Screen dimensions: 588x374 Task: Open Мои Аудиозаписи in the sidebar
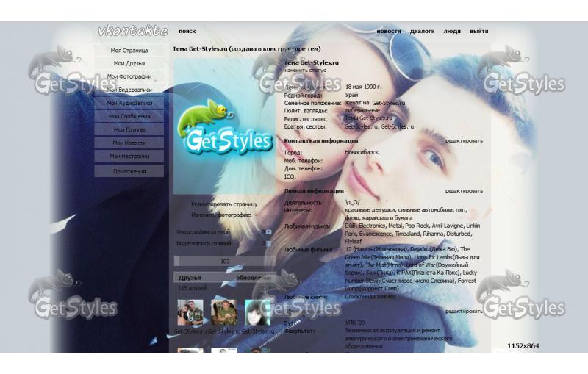click(x=129, y=103)
